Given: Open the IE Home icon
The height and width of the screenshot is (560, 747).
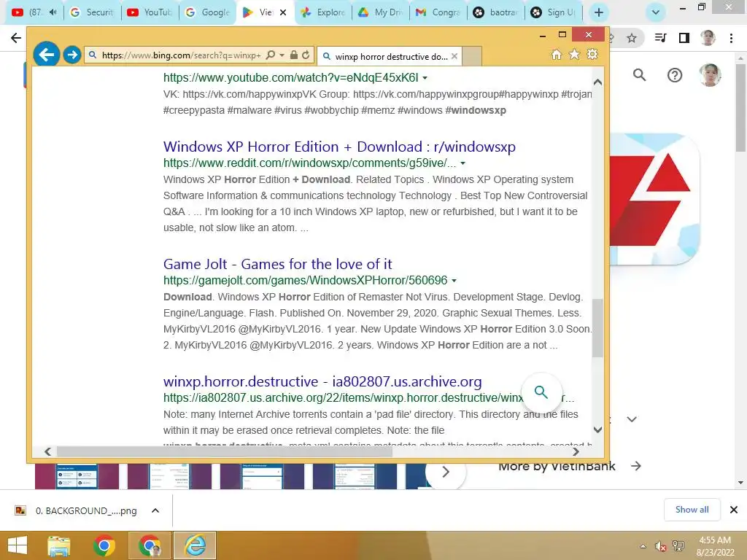Looking at the screenshot, I should click(557, 54).
